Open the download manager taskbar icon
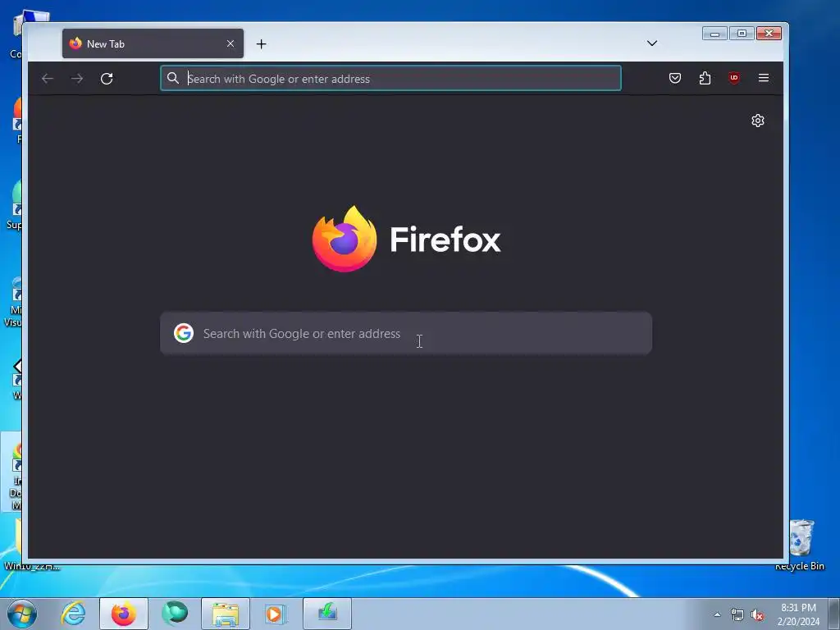This screenshot has width=840, height=630. [327, 614]
